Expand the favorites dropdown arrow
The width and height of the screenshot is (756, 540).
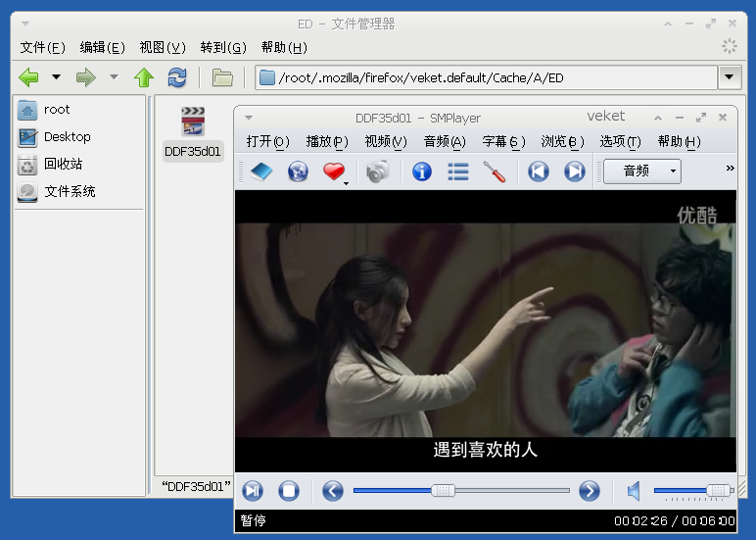347,183
